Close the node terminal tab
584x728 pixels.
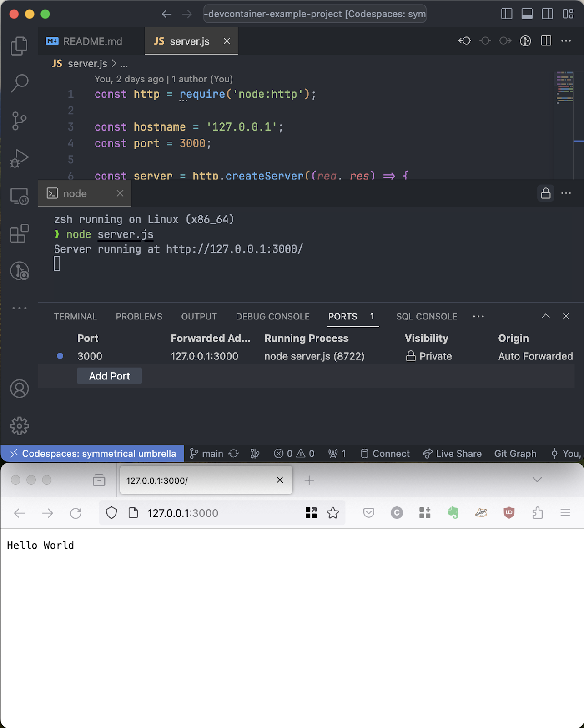120,193
